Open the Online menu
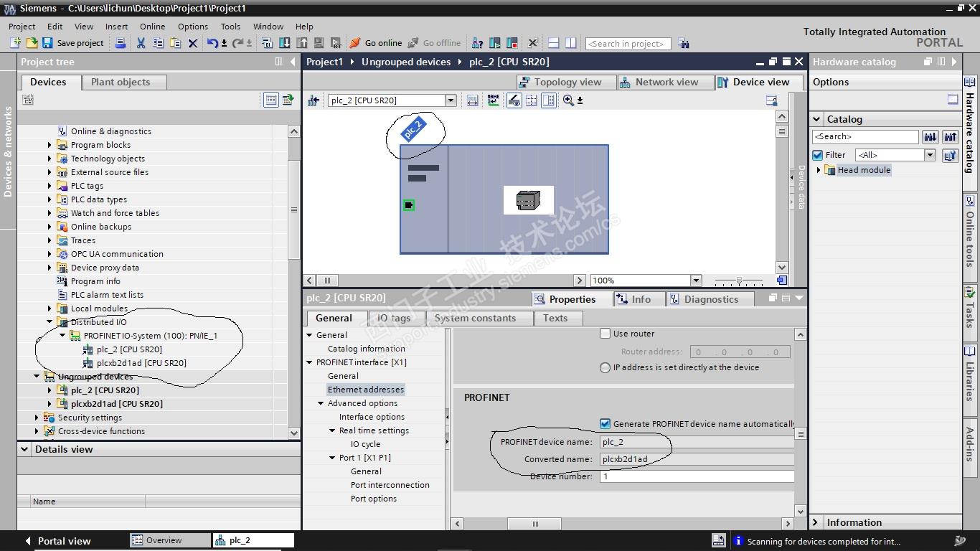 click(x=152, y=27)
